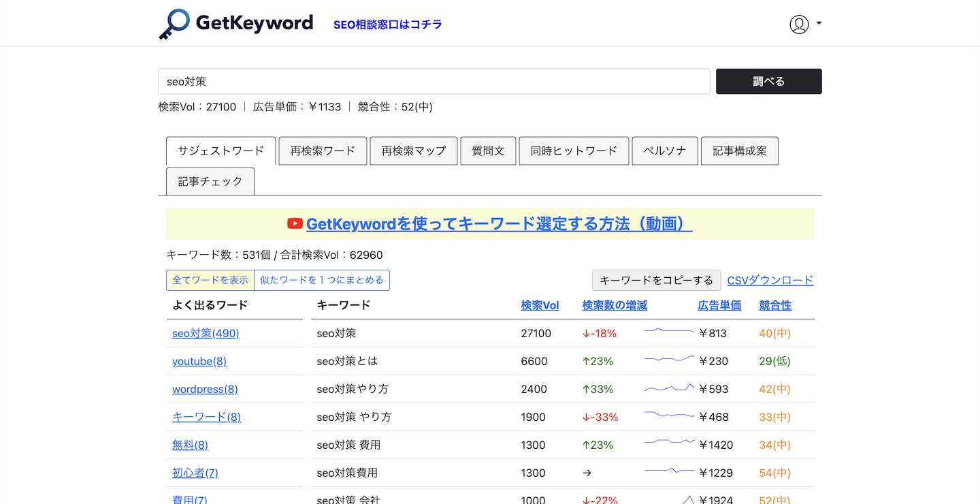
Task: Switch to the 質問文 tab
Action: pos(488,151)
